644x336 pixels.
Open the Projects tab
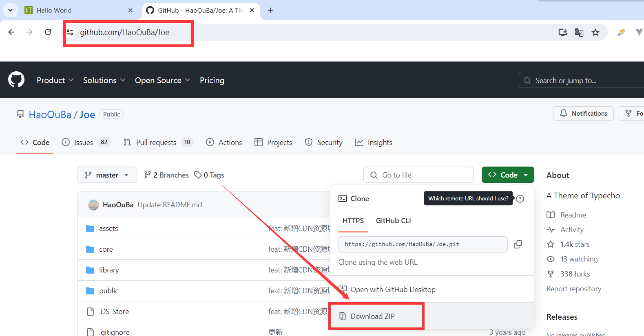click(273, 143)
